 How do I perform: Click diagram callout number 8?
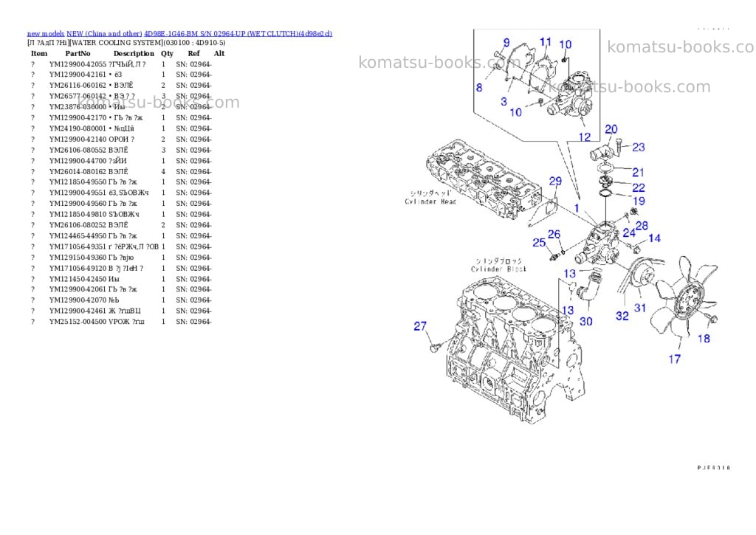point(478,87)
